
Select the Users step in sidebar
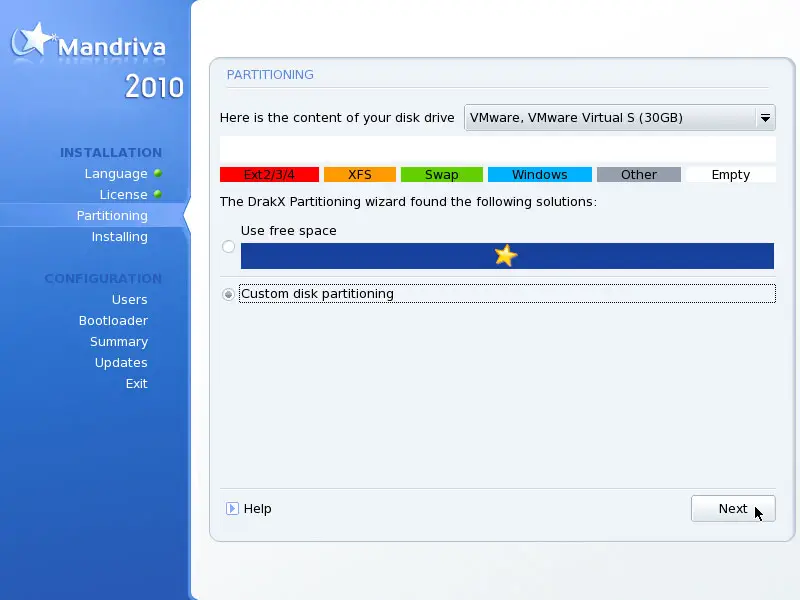pos(130,299)
